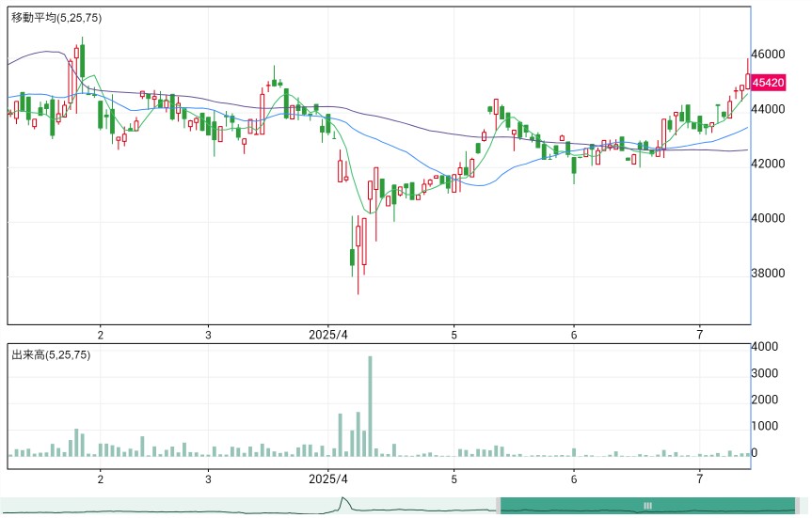
Task: Click the 1000 volume axis label
Action: pyautogui.click(x=765, y=427)
